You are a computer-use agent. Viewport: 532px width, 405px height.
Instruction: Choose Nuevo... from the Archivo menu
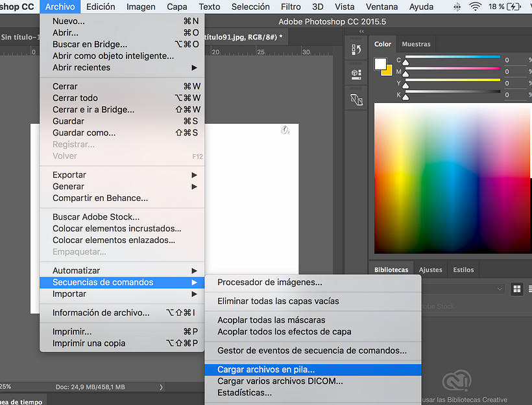pyautogui.click(x=122, y=21)
